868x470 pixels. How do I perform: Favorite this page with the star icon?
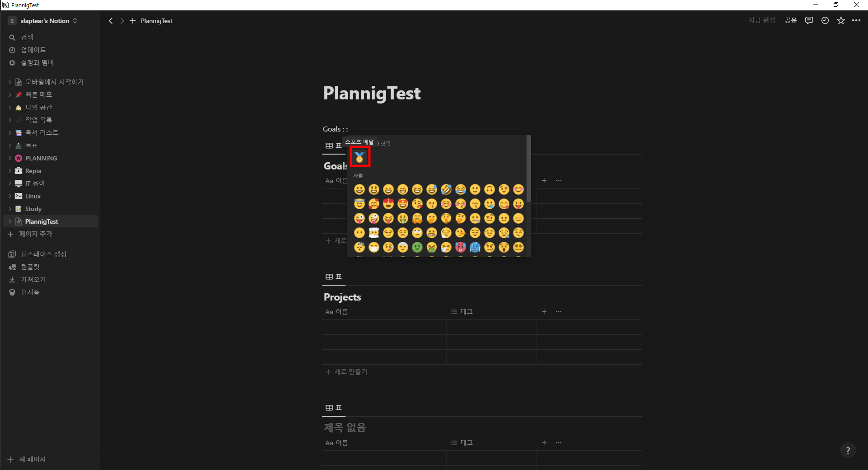(x=840, y=21)
